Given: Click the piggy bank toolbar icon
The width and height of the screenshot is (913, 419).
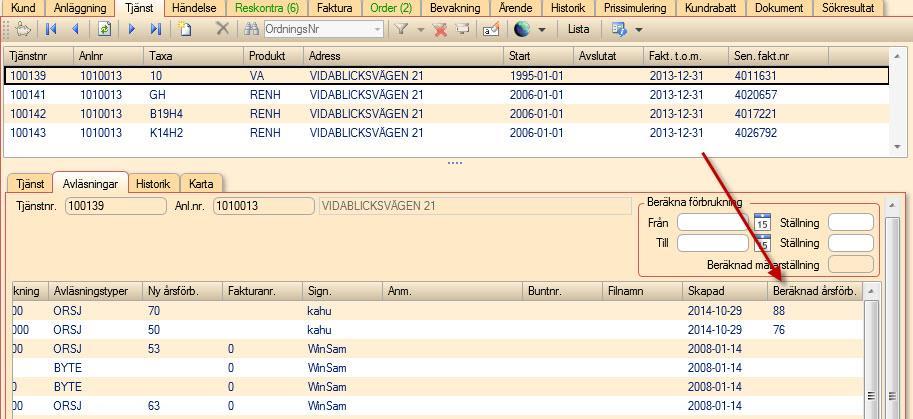Looking at the screenshot, I should [x=23, y=29].
